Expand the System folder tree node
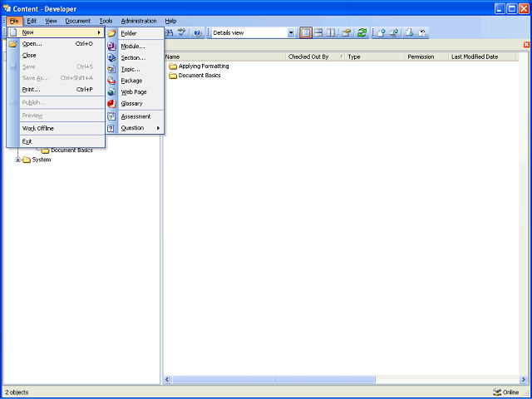This screenshot has height=399, width=532. pyautogui.click(x=18, y=160)
